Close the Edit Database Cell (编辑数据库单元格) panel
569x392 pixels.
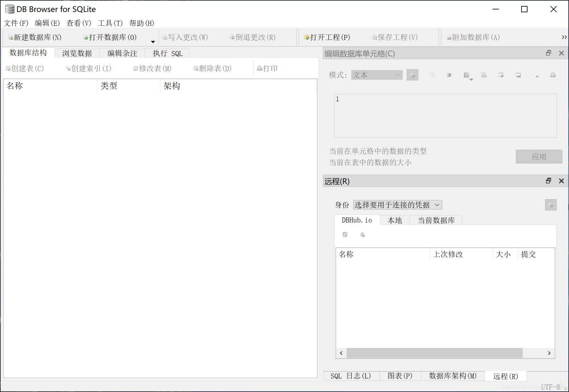pos(561,53)
